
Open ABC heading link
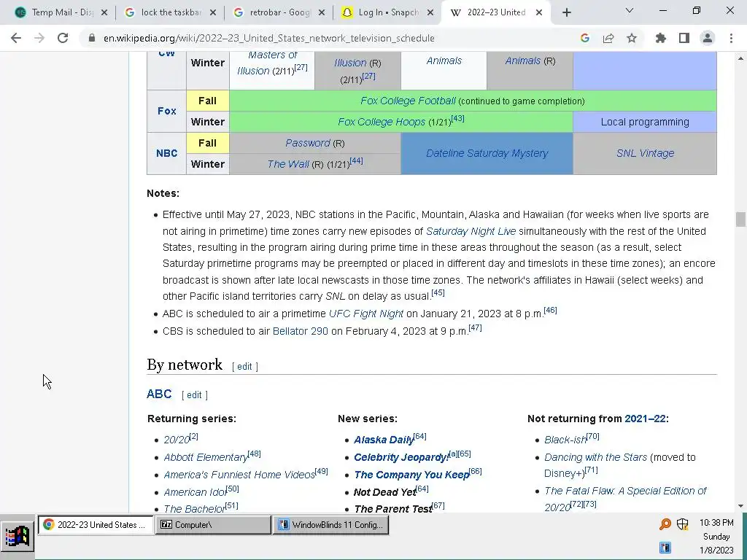[159, 394]
